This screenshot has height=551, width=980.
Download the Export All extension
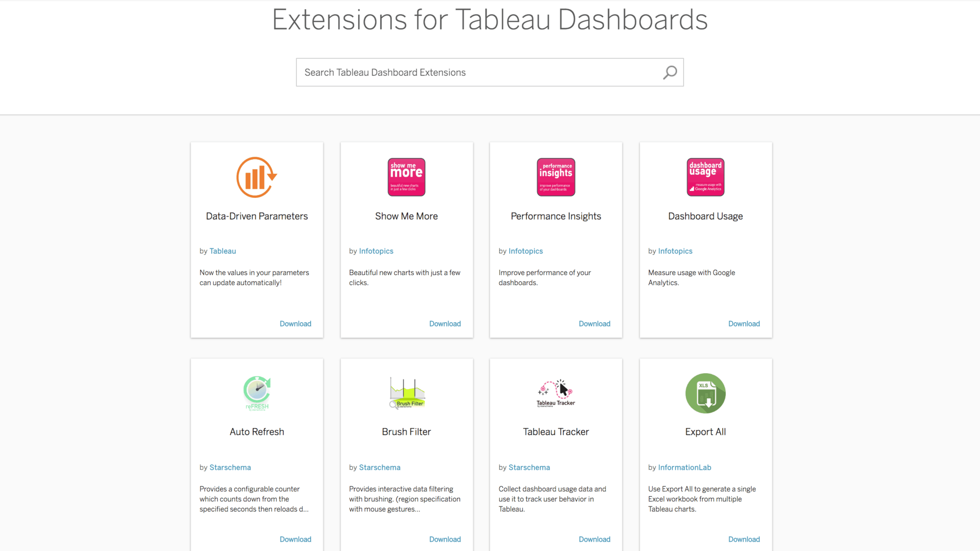coord(743,539)
